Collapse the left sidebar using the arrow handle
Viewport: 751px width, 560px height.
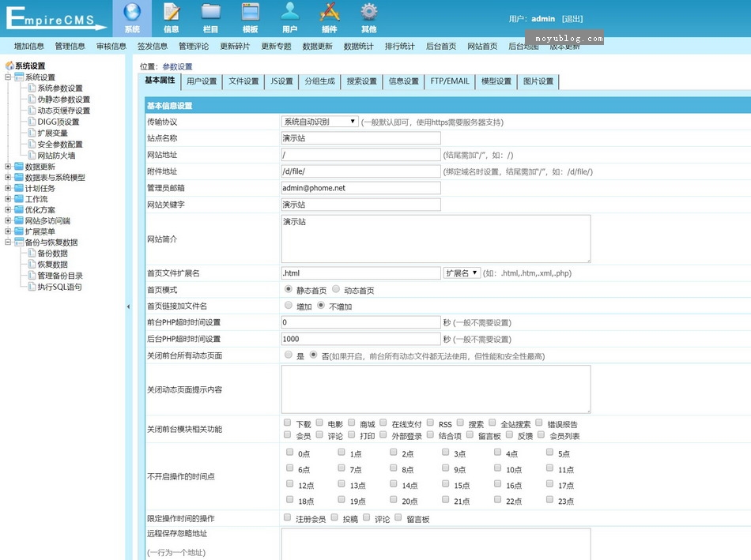[x=129, y=306]
